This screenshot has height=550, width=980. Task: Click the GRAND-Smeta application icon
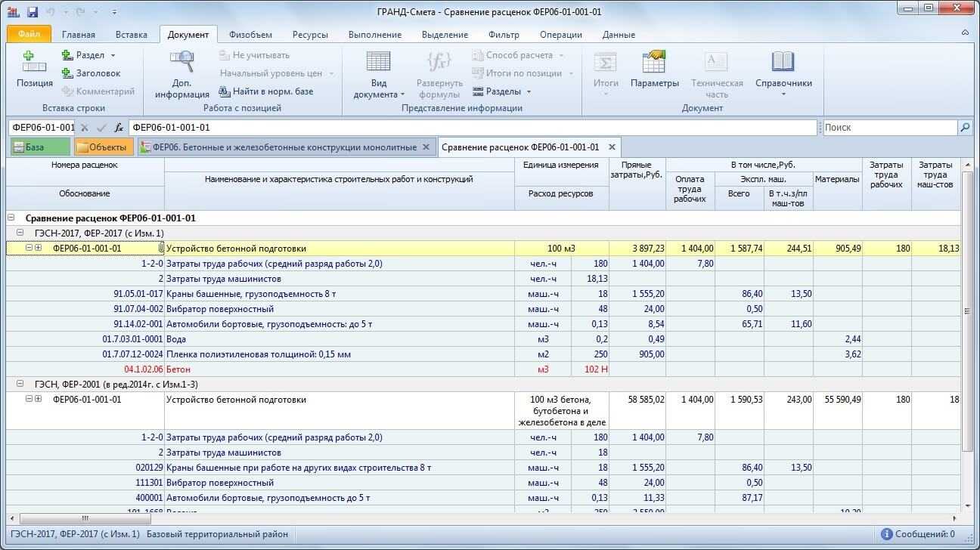pos(14,12)
